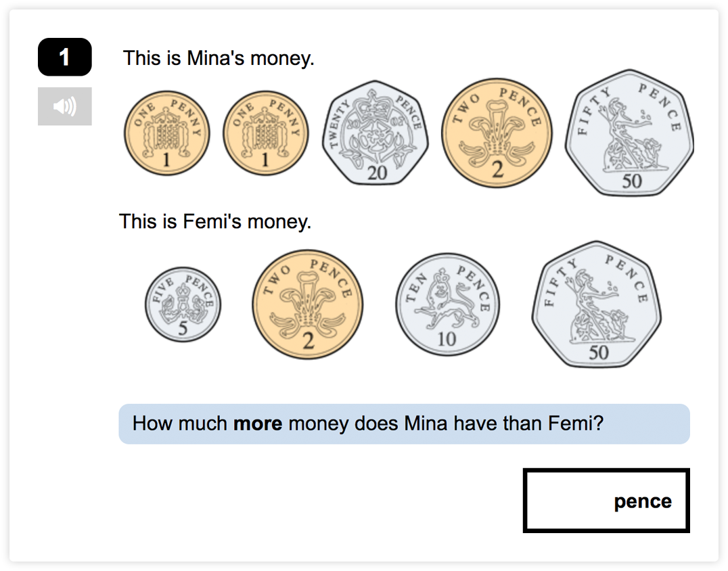
Task: Click the twenty pence coin
Action: click(376, 133)
